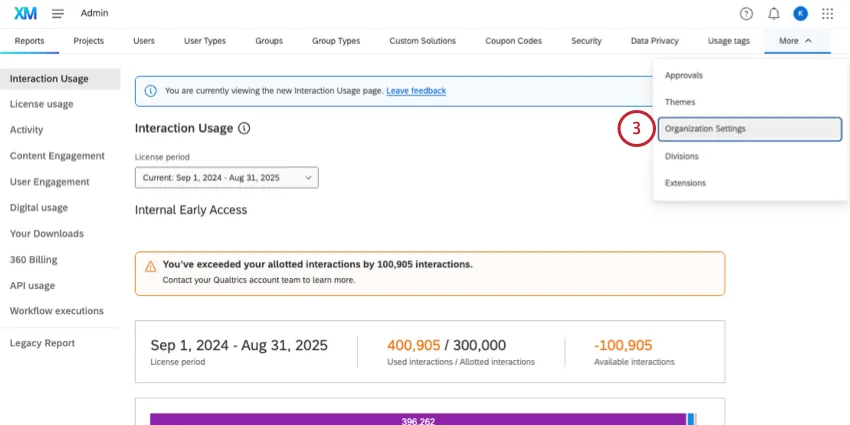The height and width of the screenshot is (425, 850).
Task: Click the info icon in the blue banner
Action: [x=150, y=91]
